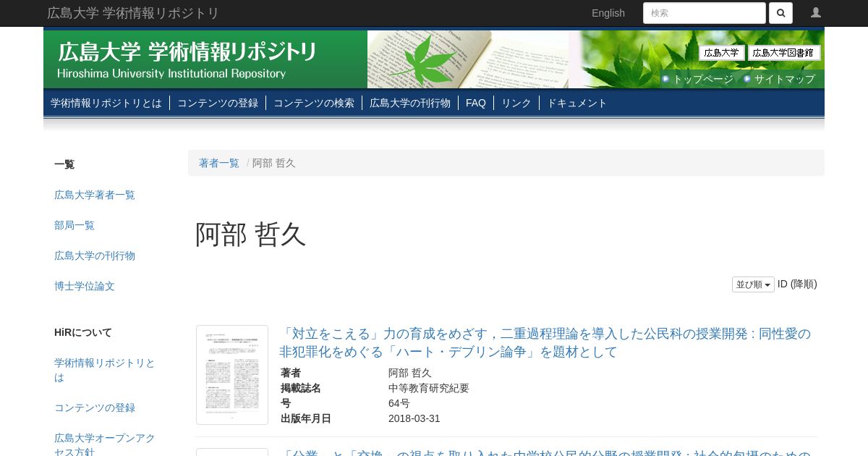Click the ID (降順) sort label text
The image size is (868, 456).
point(797,284)
